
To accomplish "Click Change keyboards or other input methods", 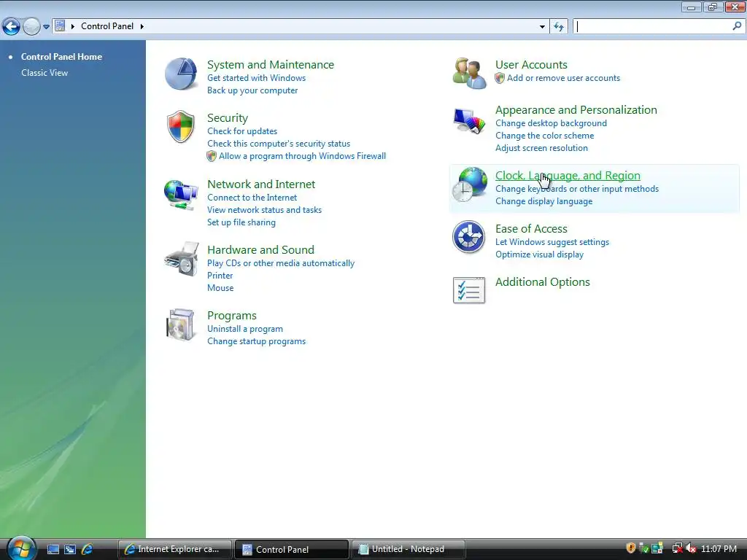I will pos(577,189).
